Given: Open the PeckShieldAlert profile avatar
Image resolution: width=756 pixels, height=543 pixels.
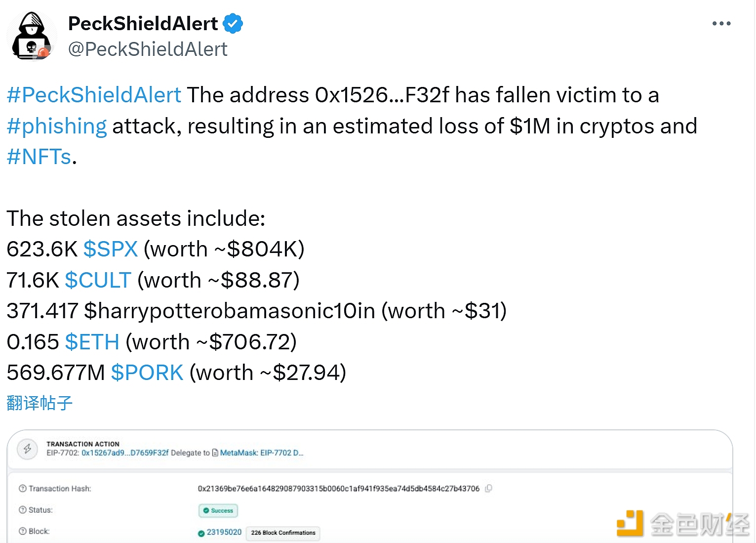Looking at the screenshot, I should point(32,36).
